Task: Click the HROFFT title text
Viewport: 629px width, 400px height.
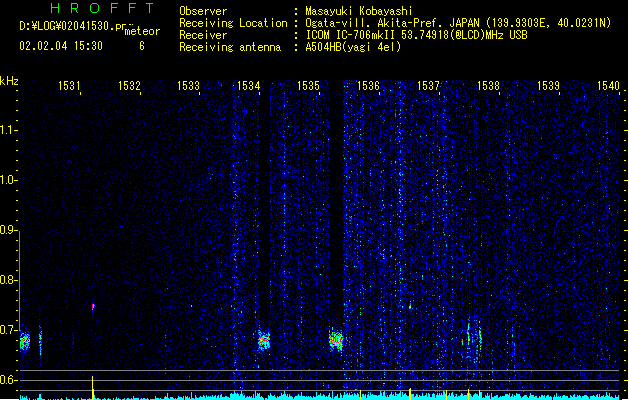Action: (x=102, y=8)
